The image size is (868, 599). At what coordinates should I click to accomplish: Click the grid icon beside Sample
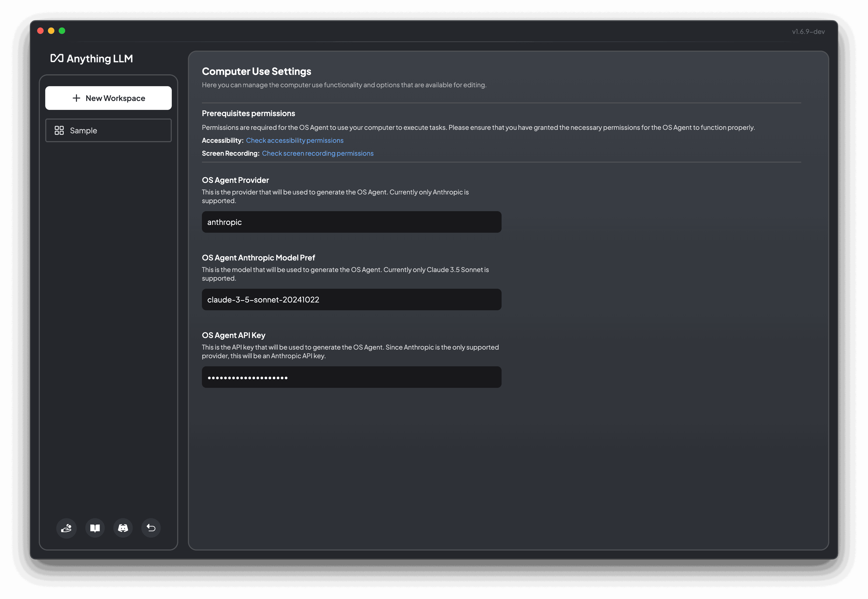(59, 131)
